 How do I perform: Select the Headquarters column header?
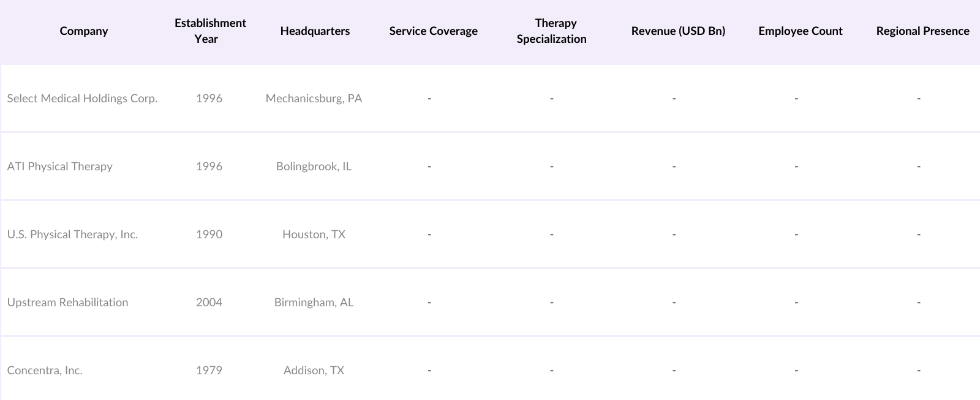tap(315, 31)
